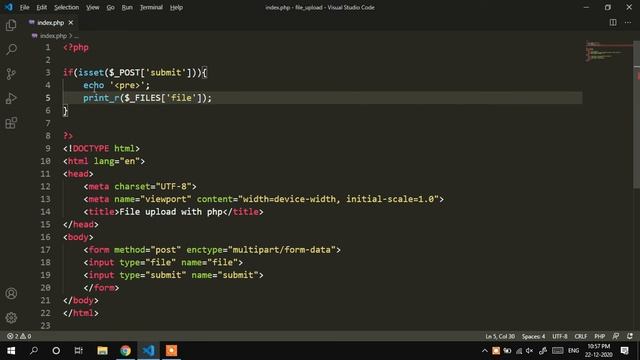Change indentation via Spaces: 4
This screenshot has height=360, width=640.
[533, 336]
